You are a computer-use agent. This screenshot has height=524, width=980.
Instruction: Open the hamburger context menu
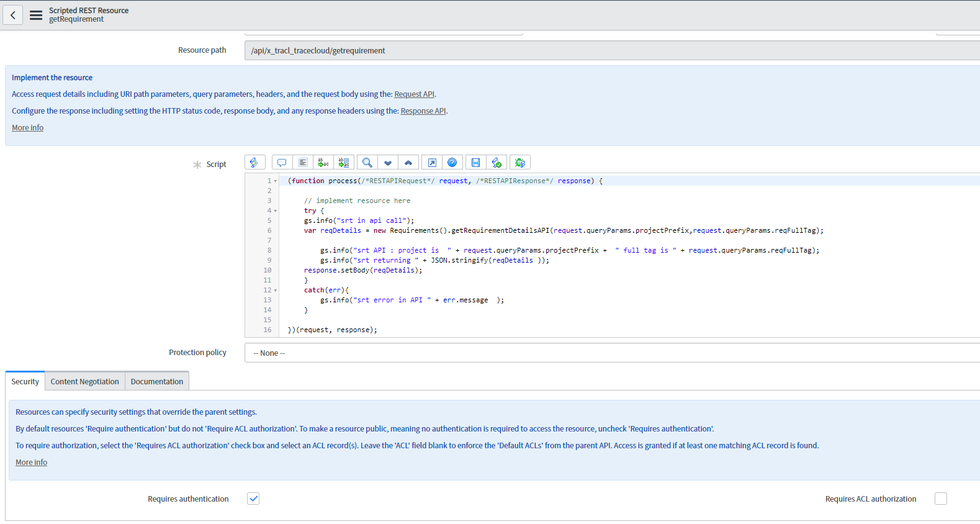coord(36,15)
